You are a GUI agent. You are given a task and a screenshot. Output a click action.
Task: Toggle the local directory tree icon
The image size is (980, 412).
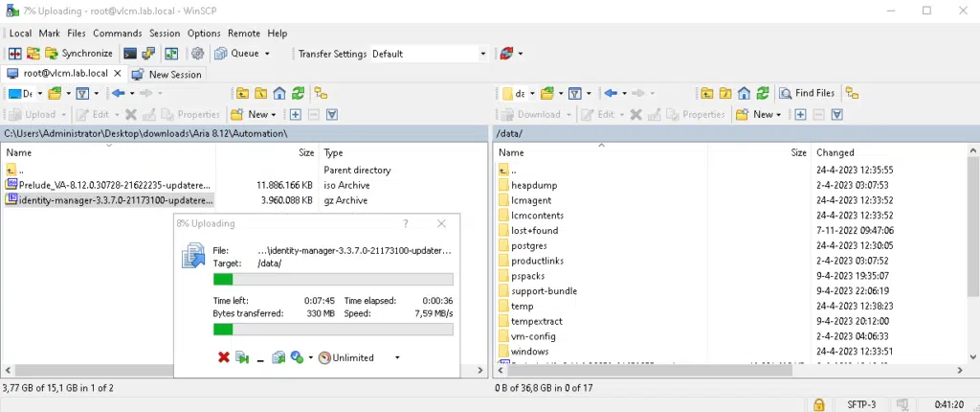tap(321, 93)
